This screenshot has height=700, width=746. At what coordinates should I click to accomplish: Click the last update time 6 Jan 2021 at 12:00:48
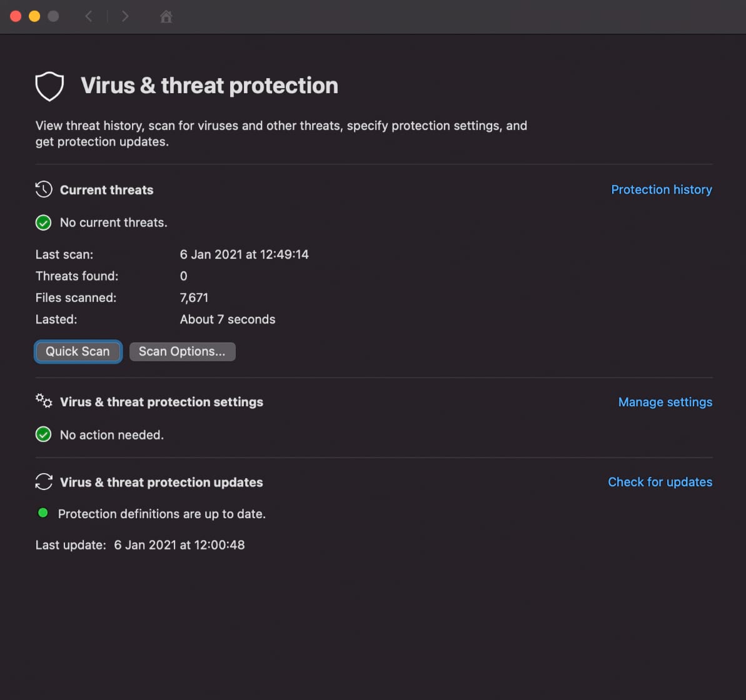click(179, 545)
